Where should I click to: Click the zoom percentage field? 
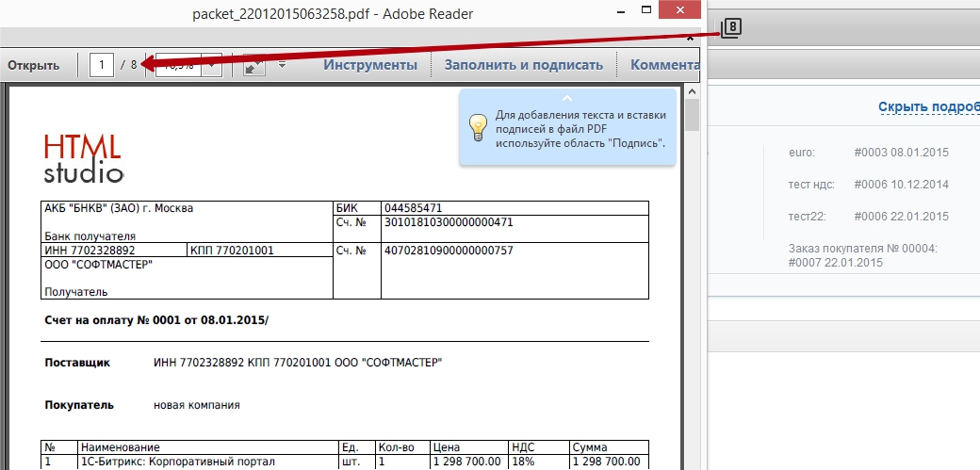point(179,66)
